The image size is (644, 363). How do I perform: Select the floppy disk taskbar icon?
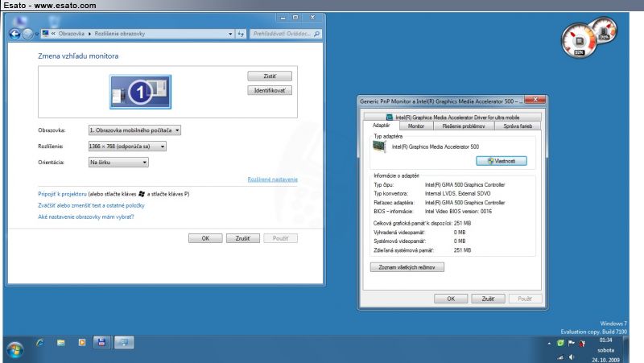(x=101, y=342)
